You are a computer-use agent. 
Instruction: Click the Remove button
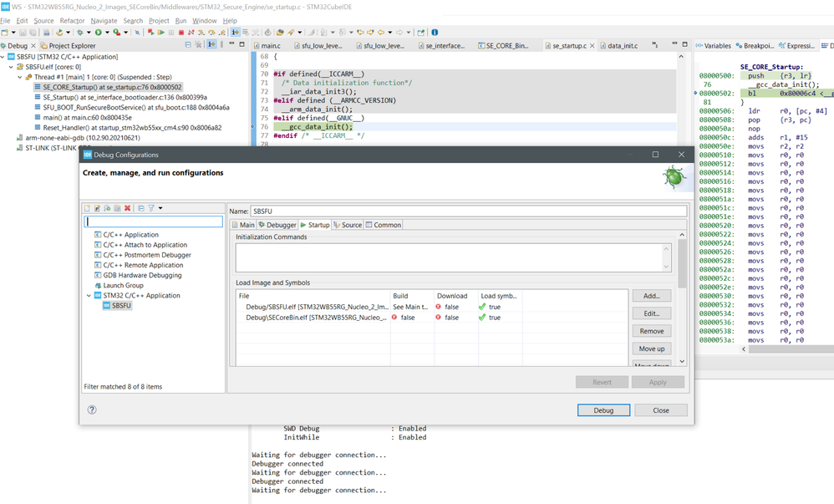[652, 331]
